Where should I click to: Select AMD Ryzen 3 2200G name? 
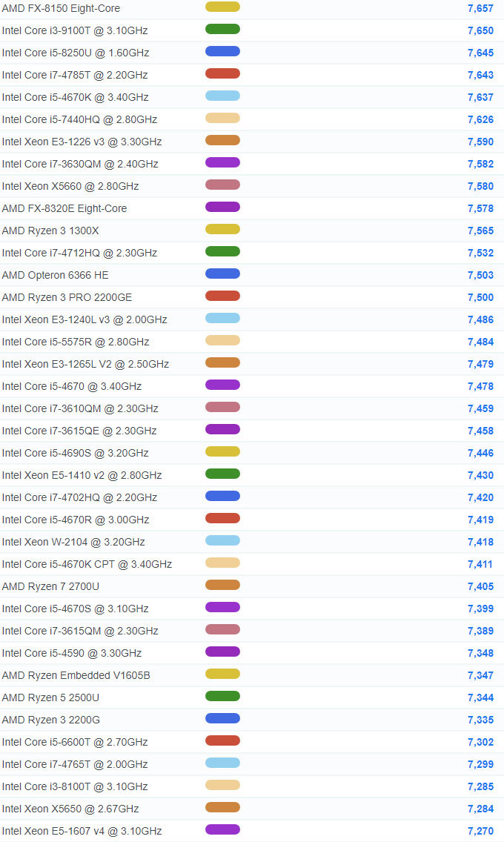(51, 720)
